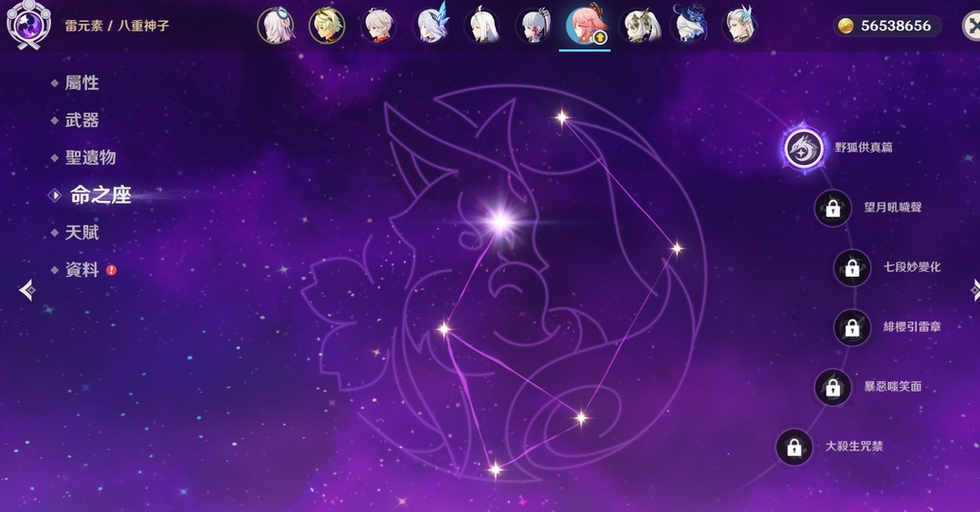Click the red alert badge beside 資料
Viewport: 980px width, 512px height.
pyautogui.click(x=111, y=270)
